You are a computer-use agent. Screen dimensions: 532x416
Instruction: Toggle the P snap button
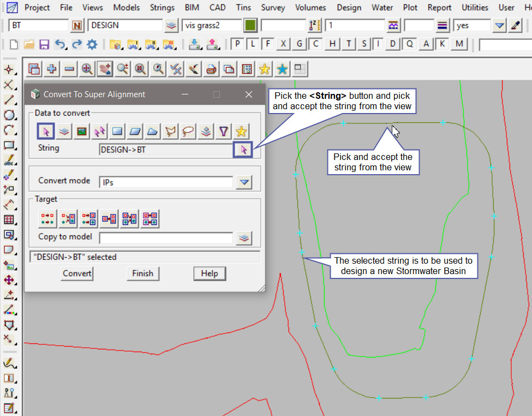(238, 44)
